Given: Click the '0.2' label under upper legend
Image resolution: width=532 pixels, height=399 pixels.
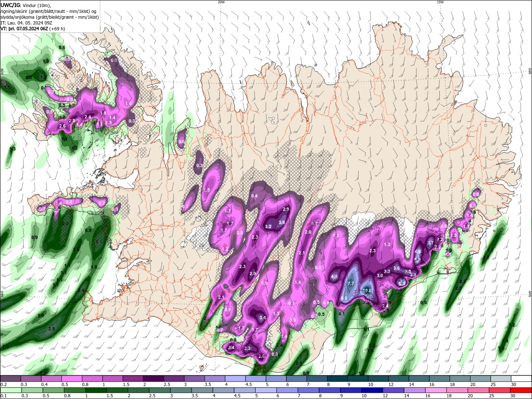Looking at the screenshot, I should [3, 384].
